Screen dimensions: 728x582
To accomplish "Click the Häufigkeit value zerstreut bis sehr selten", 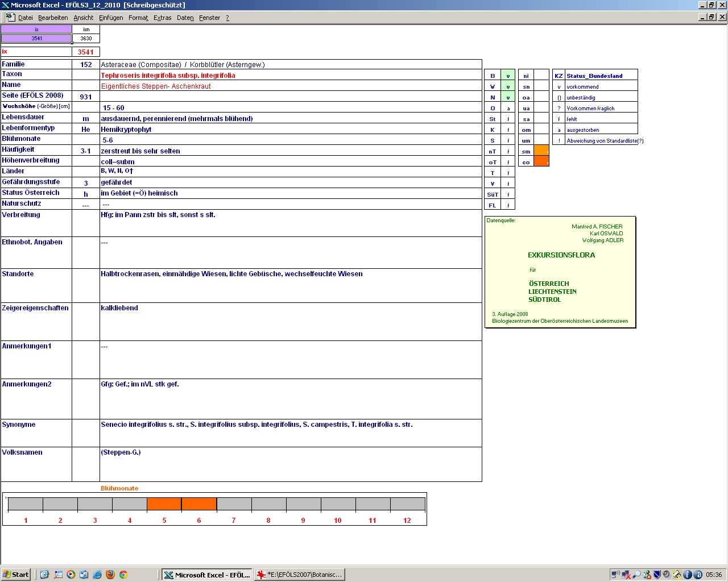I will coord(140,151).
